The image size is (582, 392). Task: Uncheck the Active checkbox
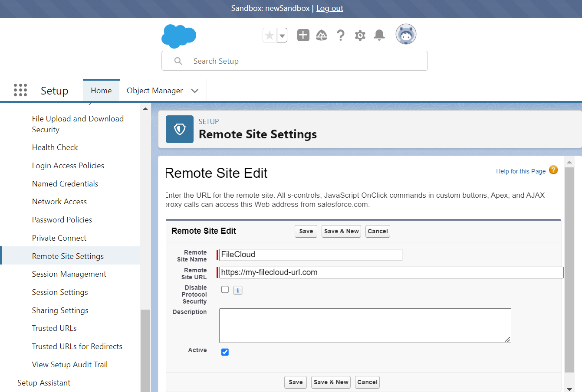225,352
